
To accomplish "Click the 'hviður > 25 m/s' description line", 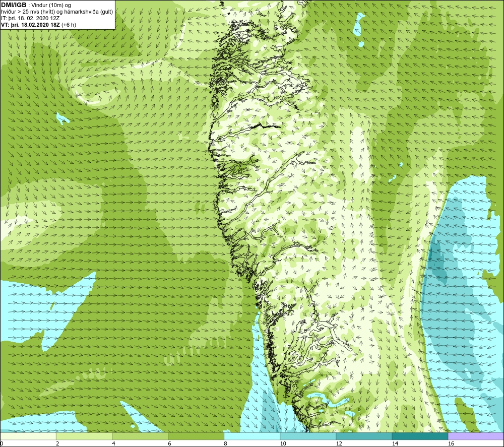I will click(57, 12).
